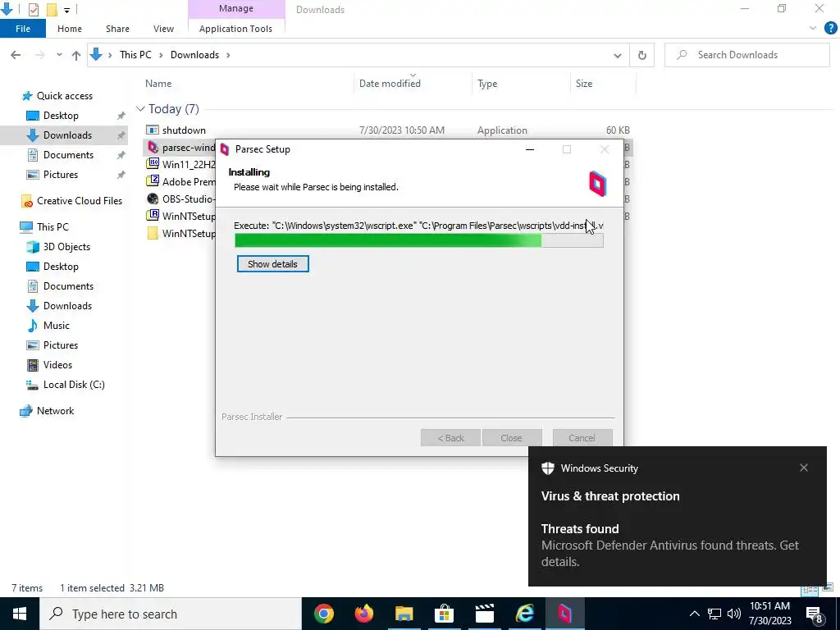Open recent locations dropdown arrow
This screenshot has height=630, width=840.
click(x=59, y=55)
